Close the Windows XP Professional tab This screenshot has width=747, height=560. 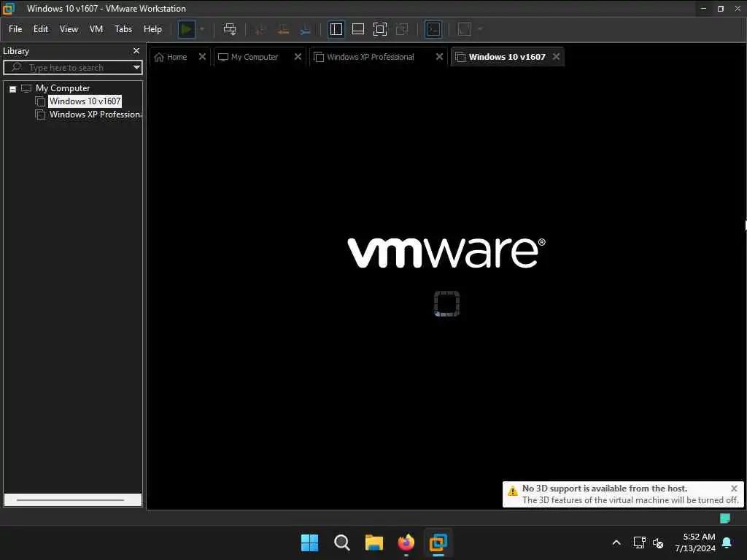pyautogui.click(x=439, y=57)
